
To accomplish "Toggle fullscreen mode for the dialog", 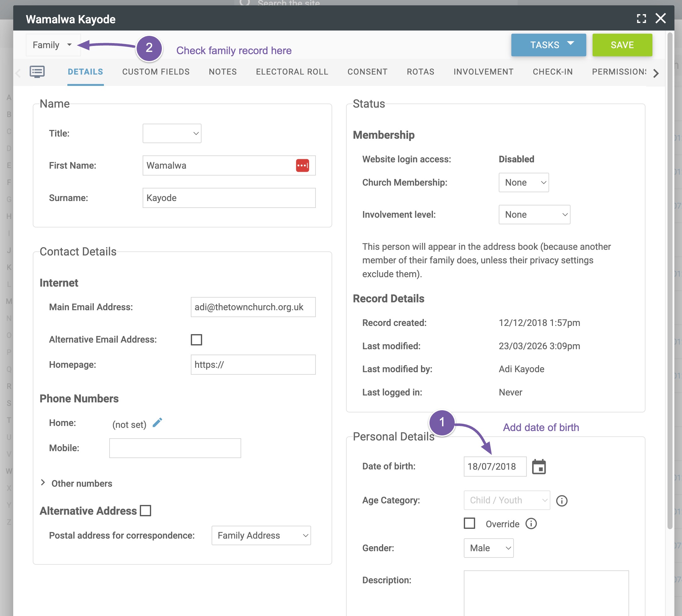I will click(x=641, y=19).
